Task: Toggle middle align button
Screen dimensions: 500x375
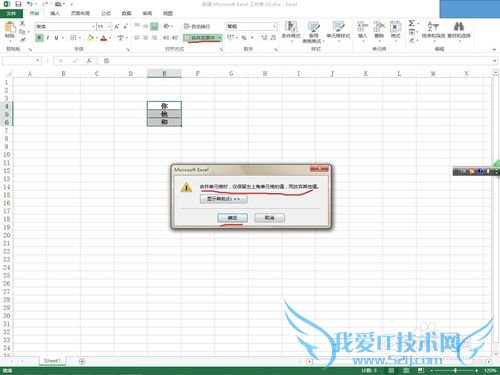Action: (146, 26)
